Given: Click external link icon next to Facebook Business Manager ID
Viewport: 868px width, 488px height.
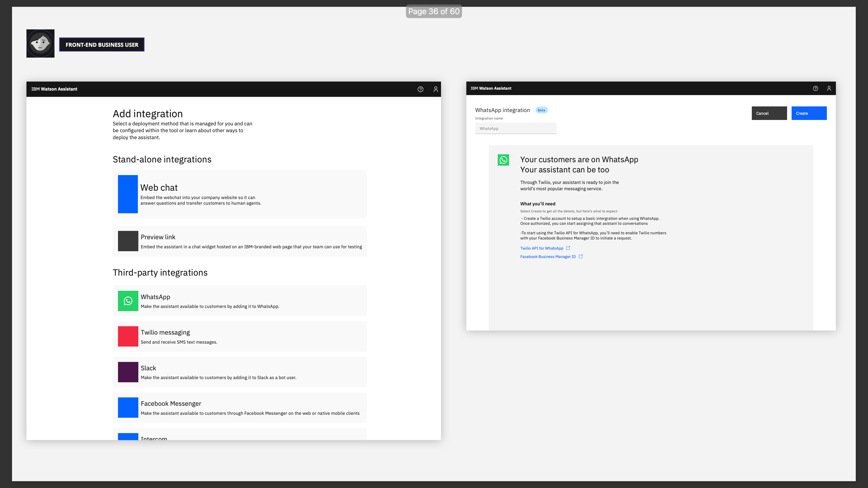Looking at the screenshot, I should (x=580, y=256).
